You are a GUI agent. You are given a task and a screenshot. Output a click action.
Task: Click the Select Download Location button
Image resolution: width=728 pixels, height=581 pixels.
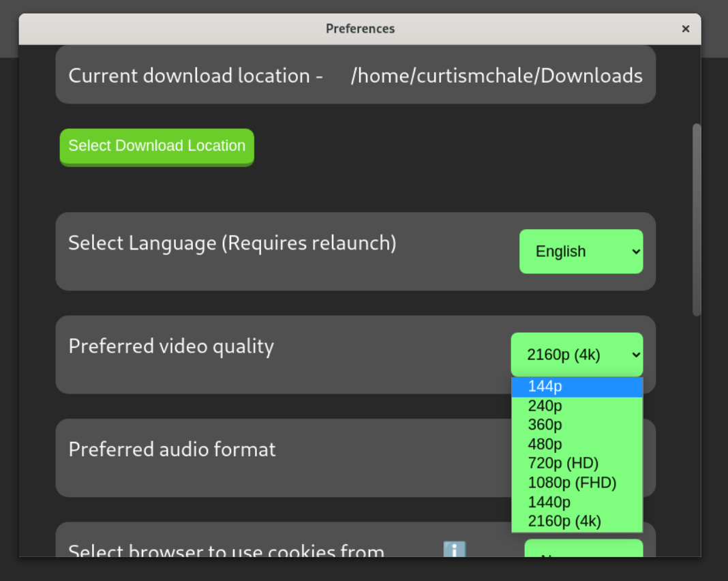(157, 146)
